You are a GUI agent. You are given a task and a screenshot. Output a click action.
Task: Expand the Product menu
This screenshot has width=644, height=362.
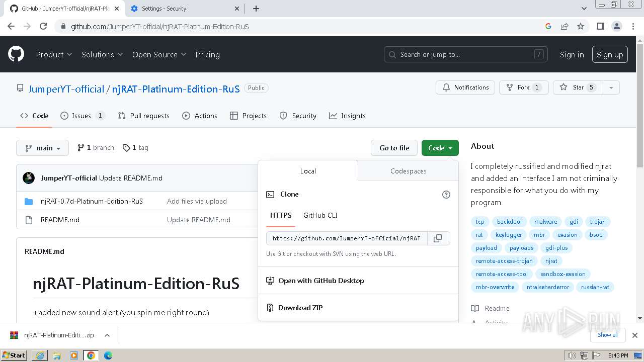click(x=54, y=54)
